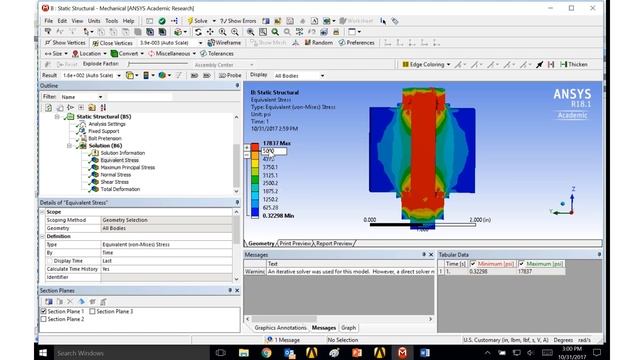Toggle Show Vertices option
Viewport: 640px width, 360px height.
pos(65,42)
